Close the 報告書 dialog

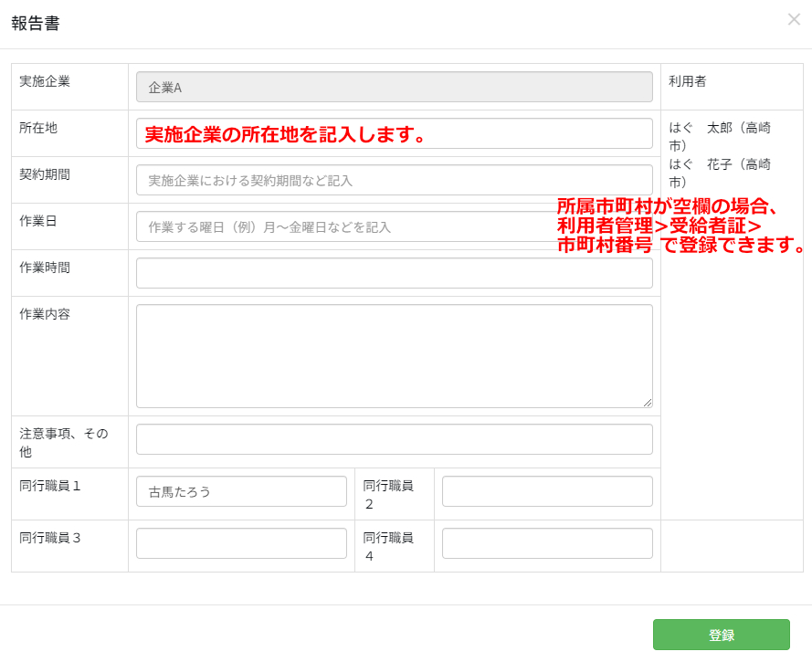tap(793, 19)
